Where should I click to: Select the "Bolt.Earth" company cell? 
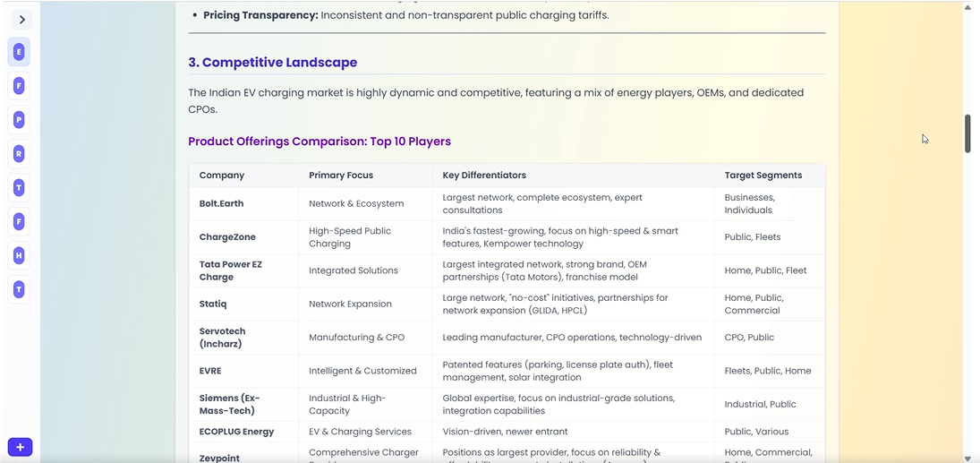click(222, 203)
